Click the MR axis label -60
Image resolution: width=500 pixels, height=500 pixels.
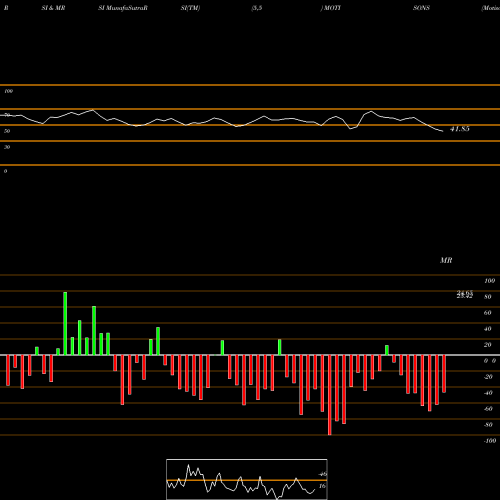tap(488, 409)
